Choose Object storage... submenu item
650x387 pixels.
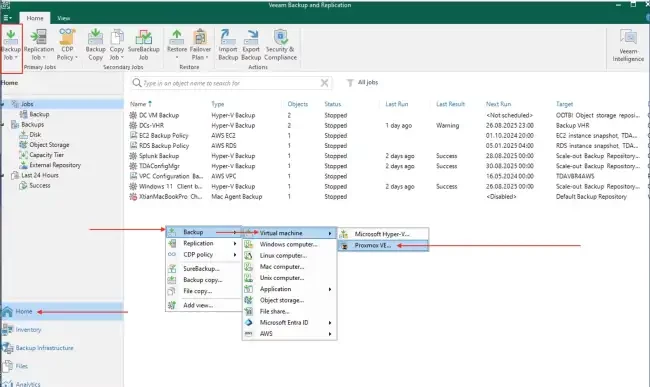(x=289, y=300)
